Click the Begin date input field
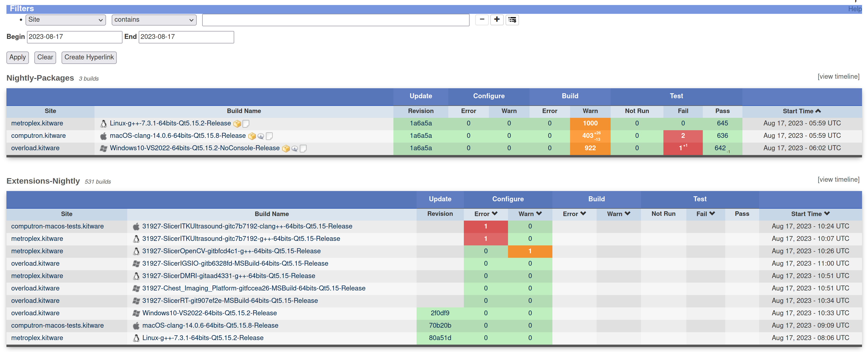This screenshot has height=352, width=868. [74, 37]
